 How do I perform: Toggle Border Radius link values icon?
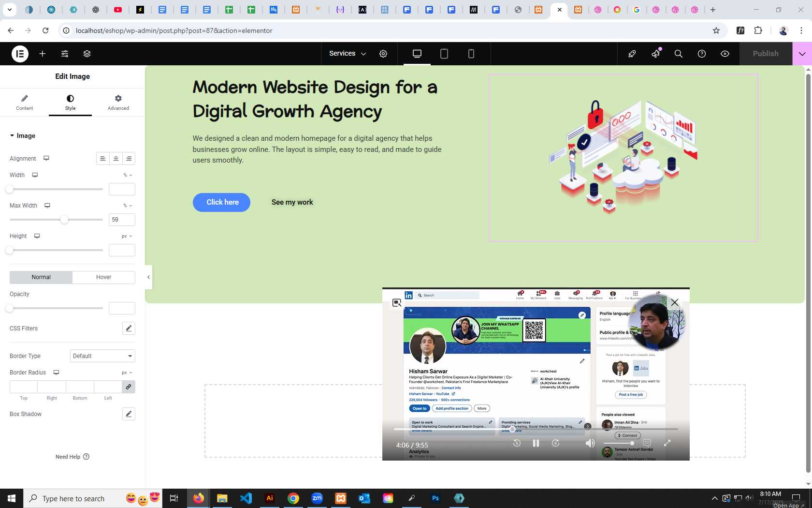(x=129, y=387)
